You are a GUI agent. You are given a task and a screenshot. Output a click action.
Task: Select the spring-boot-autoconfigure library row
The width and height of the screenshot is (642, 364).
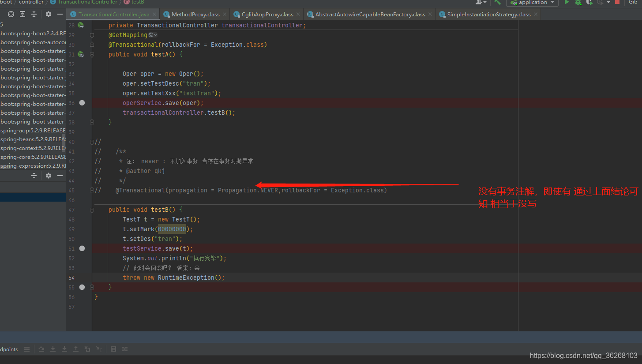pyautogui.click(x=33, y=42)
